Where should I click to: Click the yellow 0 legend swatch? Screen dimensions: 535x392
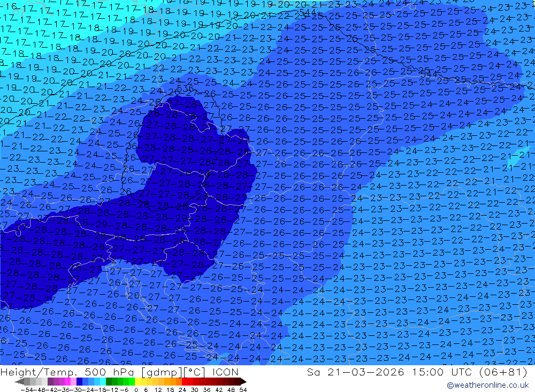click(x=137, y=381)
